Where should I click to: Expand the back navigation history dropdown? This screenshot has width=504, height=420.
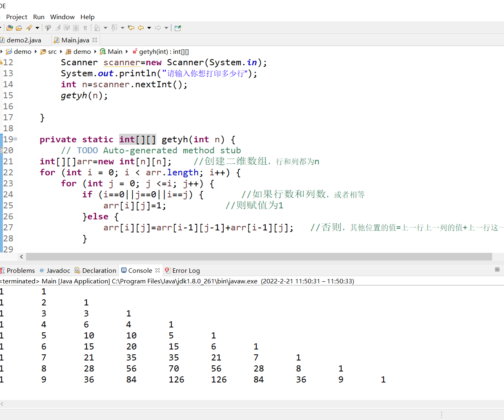149,28
